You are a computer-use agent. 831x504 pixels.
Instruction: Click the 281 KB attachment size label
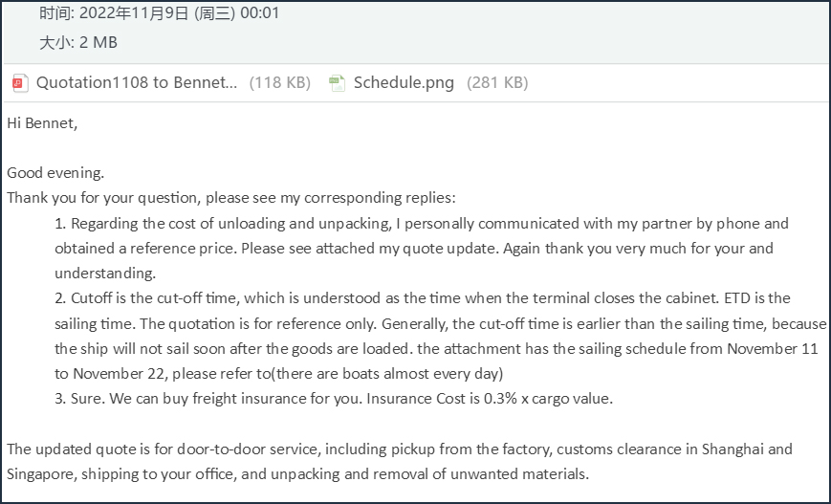(496, 83)
